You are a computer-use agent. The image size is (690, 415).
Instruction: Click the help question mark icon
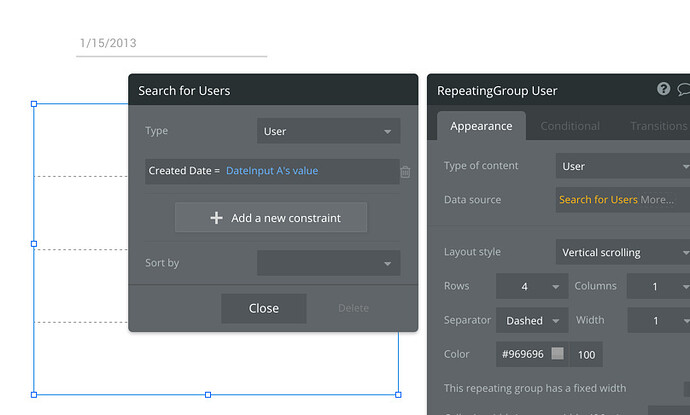[x=664, y=89]
